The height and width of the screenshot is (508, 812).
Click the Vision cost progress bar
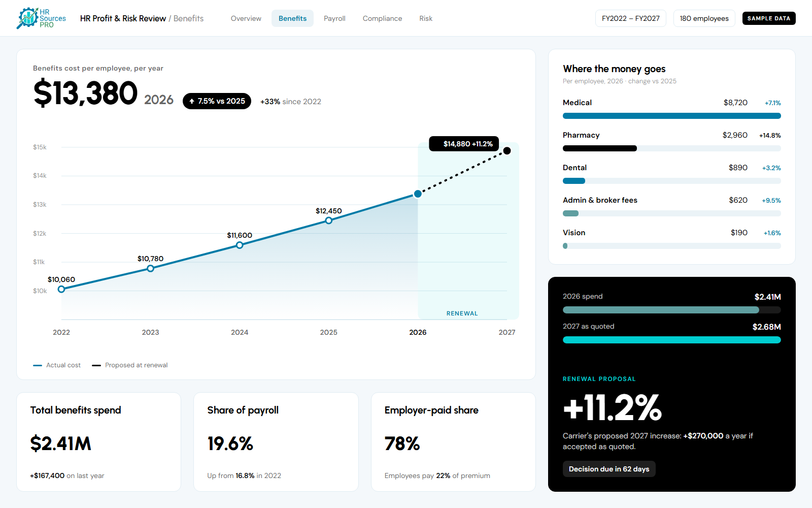672,246
